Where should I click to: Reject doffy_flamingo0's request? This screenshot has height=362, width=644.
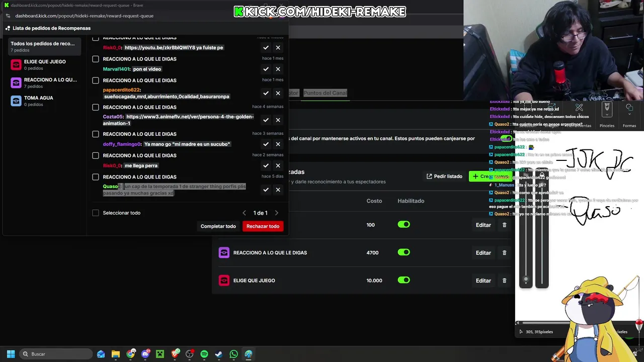coord(278,144)
